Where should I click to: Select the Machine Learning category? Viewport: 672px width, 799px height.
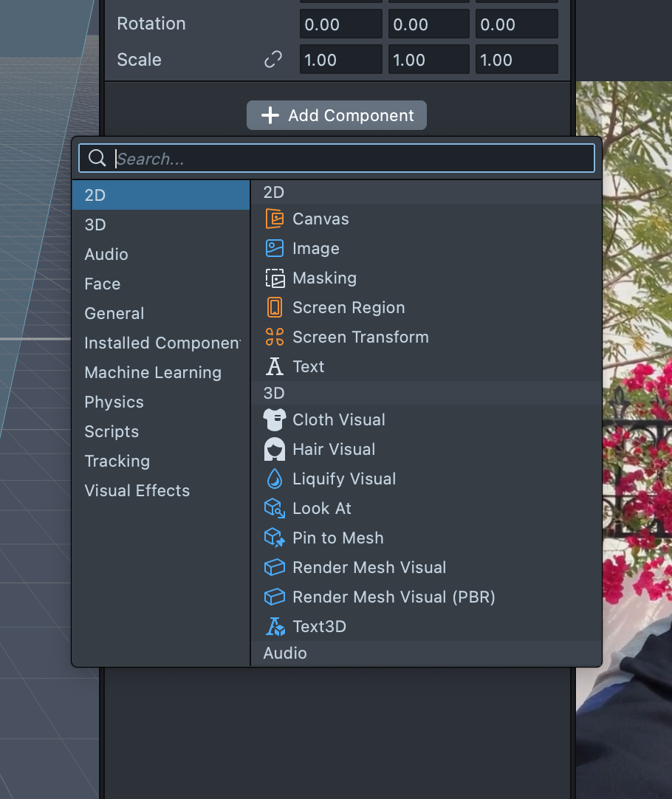point(153,372)
